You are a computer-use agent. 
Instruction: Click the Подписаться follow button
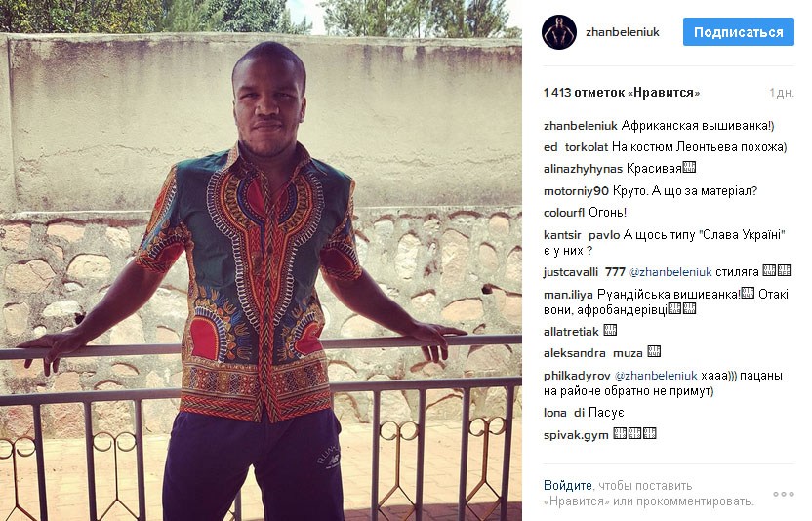click(x=739, y=32)
